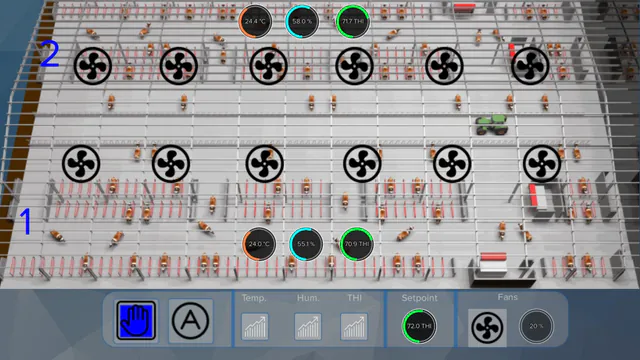Click the green tractor in the aisle
640x360 pixels.
point(492,125)
